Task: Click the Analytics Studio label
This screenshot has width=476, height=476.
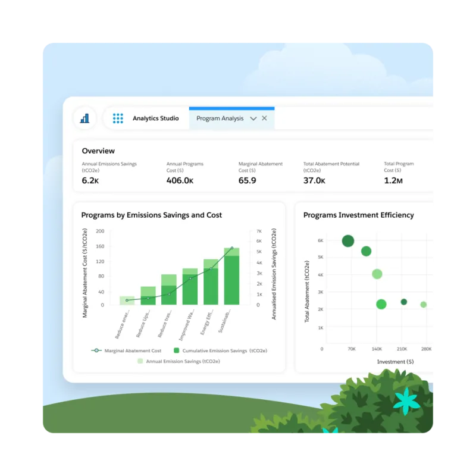Action: click(x=155, y=118)
